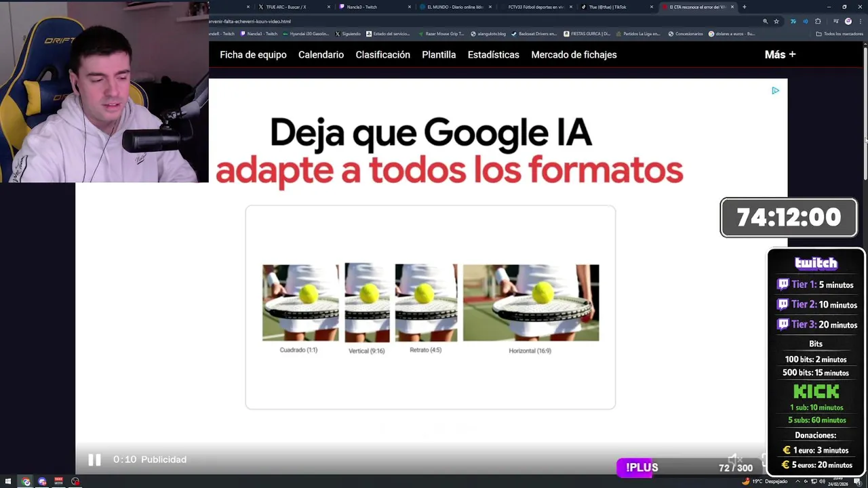
Task: Go to Clasificación page
Action: [382, 55]
